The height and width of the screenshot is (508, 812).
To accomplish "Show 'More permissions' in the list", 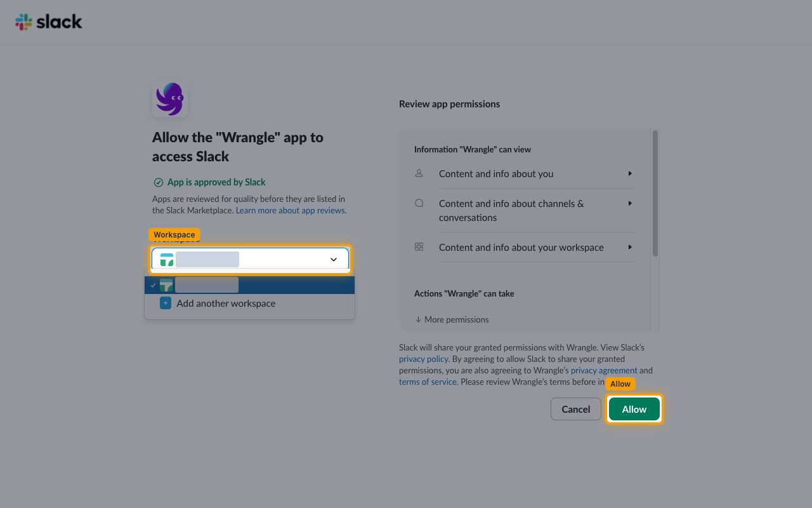I will [x=452, y=319].
